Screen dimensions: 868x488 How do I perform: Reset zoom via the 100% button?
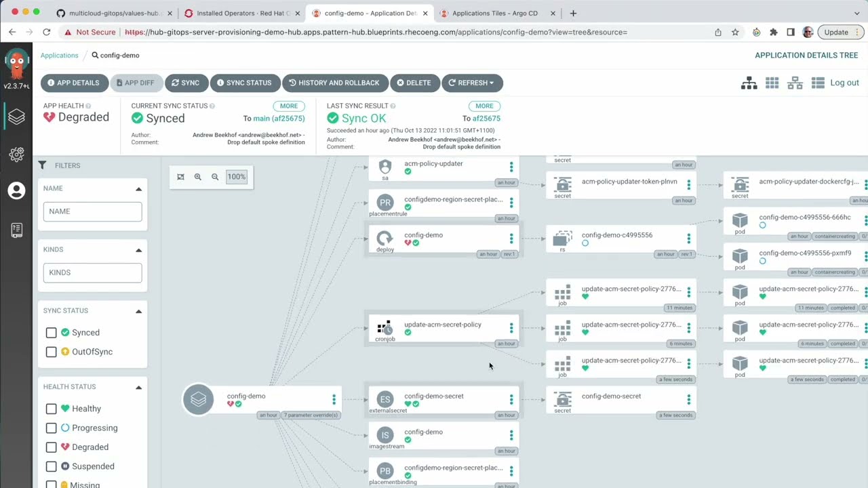click(236, 177)
